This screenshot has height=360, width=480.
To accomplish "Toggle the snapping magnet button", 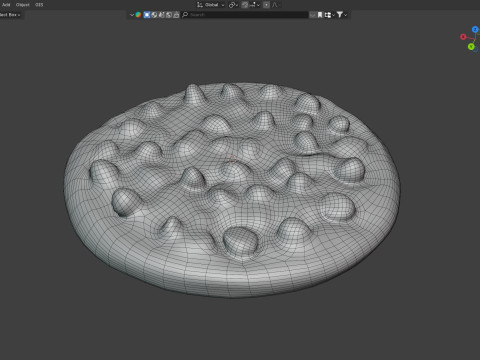I will pyautogui.click(x=245, y=5).
